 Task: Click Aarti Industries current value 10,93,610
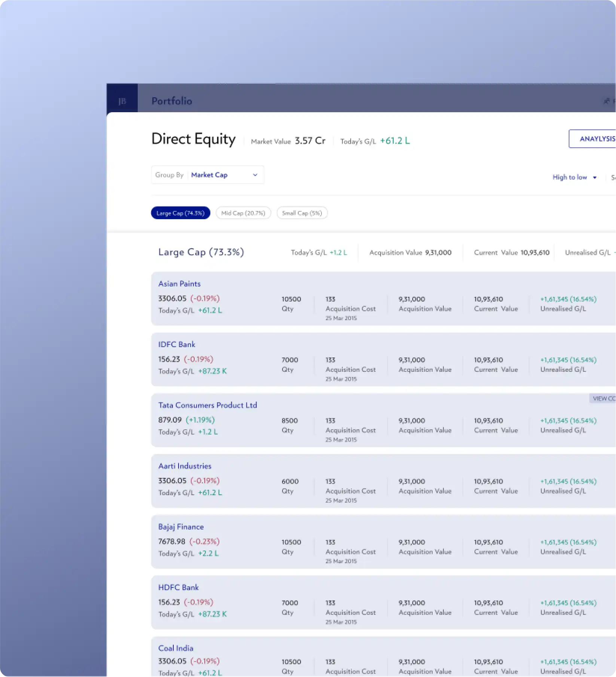click(488, 481)
